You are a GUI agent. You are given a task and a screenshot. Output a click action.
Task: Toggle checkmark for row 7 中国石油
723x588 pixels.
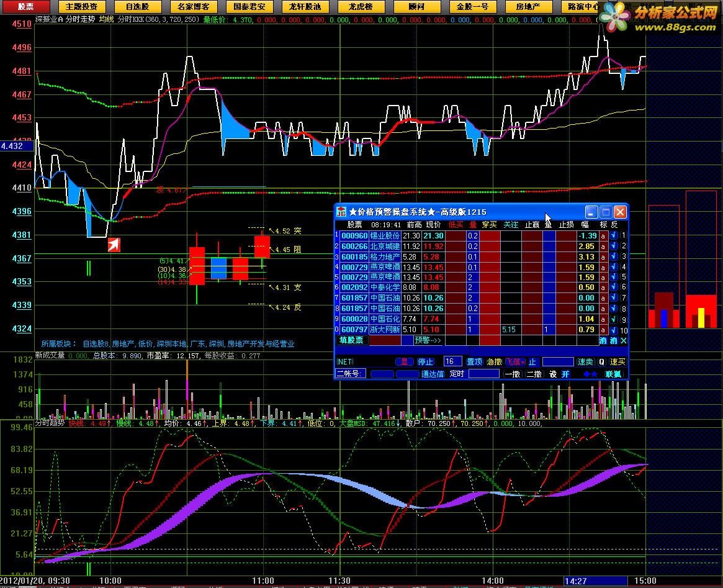(x=614, y=298)
